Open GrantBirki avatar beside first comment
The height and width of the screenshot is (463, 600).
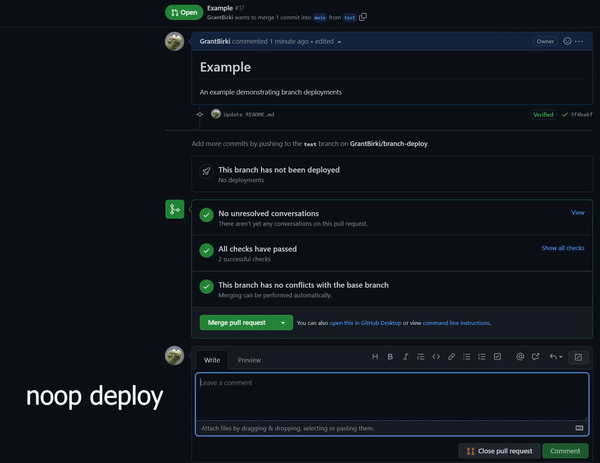pyautogui.click(x=174, y=41)
